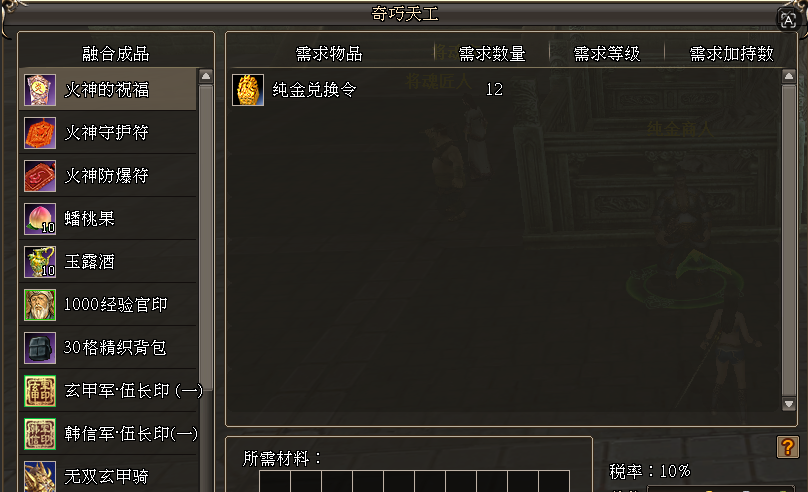Viewport: 808px width, 492px height.
Task: Click down arrow of requirements scrollbar
Action: [788, 404]
